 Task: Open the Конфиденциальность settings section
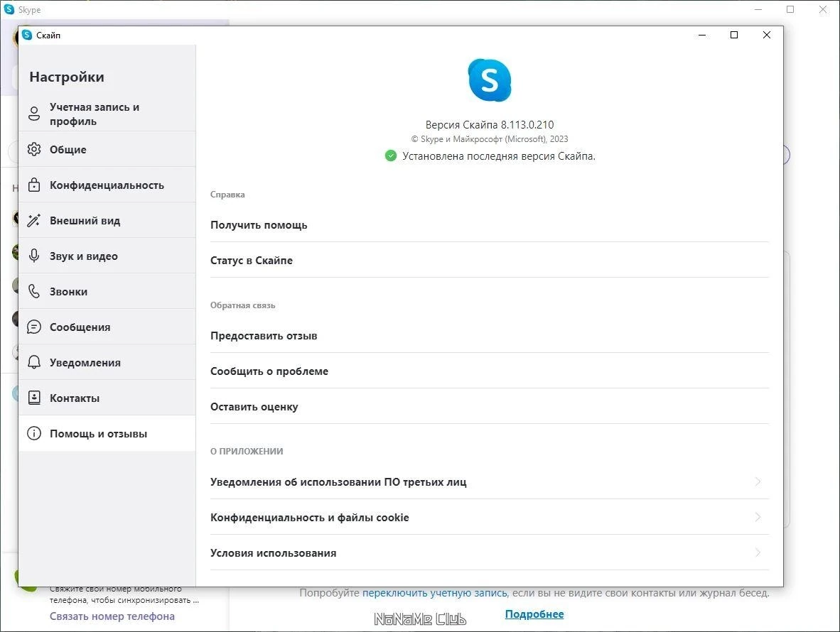pyautogui.click(x=107, y=185)
